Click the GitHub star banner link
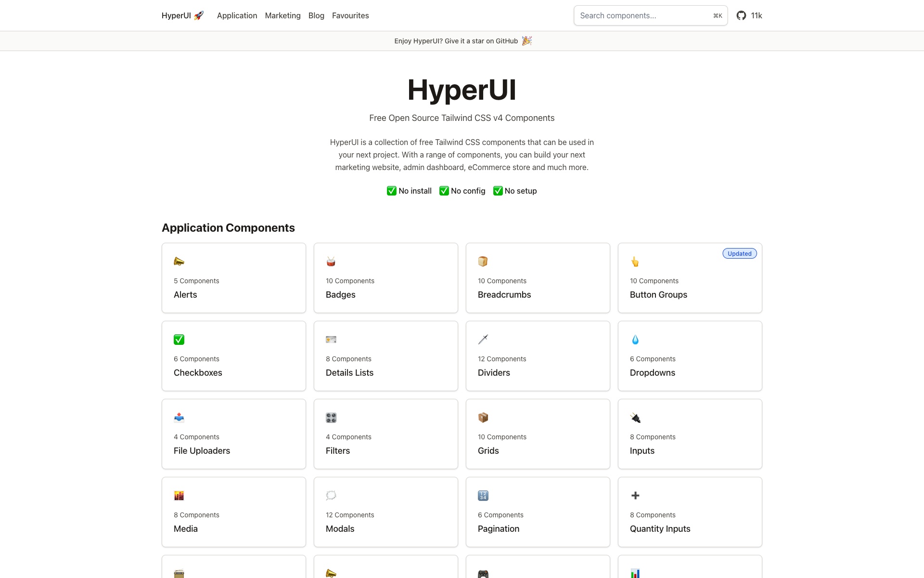Image resolution: width=924 pixels, height=578 pixels. point(462,41)
